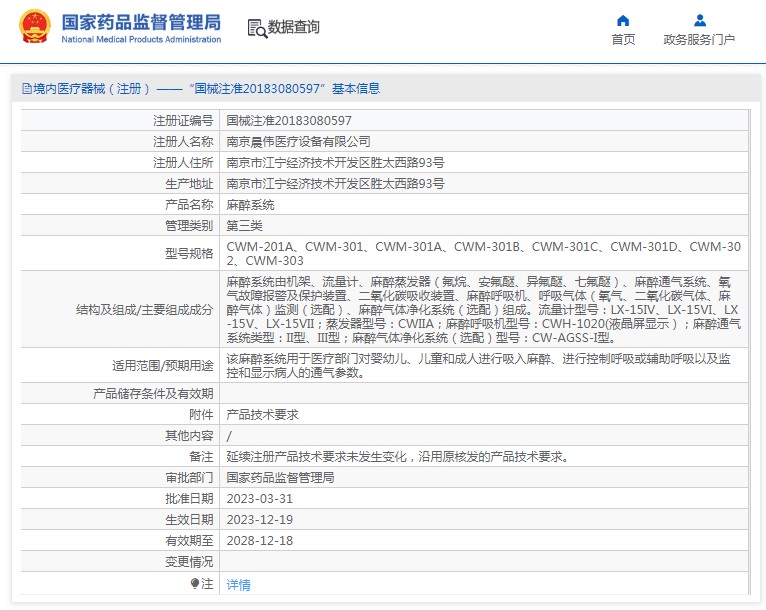
Task: Click the National Medical Products Administration subtitle
Action: coord(141,39)
